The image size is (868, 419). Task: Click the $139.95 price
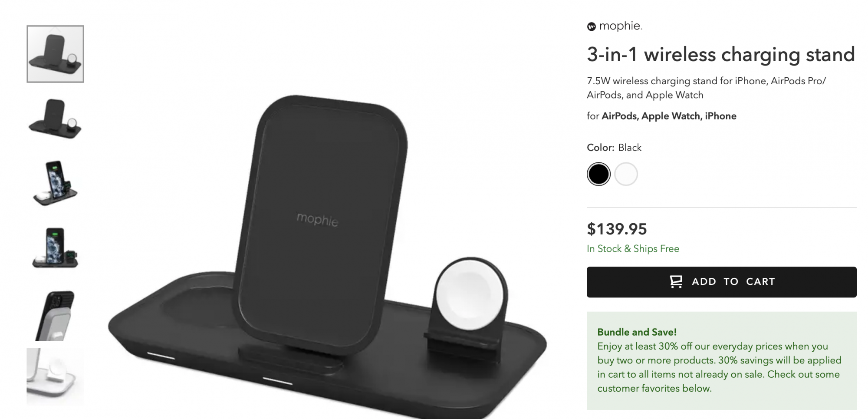click(617, 229)
